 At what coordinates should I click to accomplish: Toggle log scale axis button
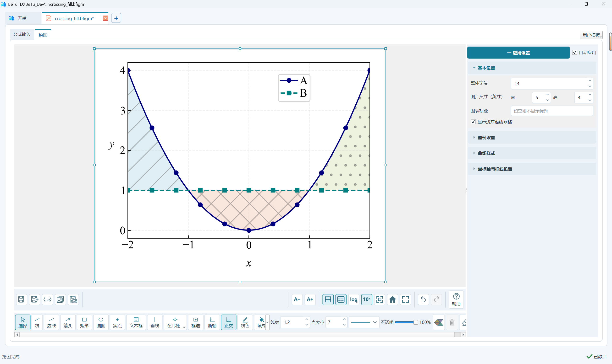coord(354,299)
